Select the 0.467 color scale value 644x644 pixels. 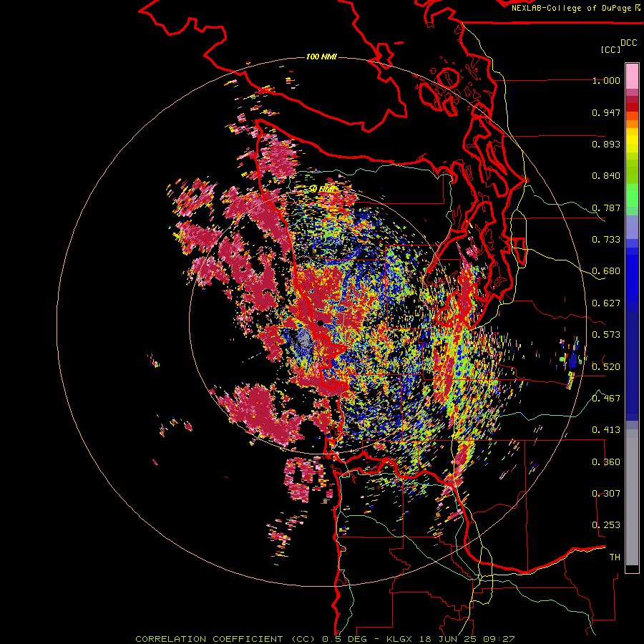pyautogui.click(x=606, y=398)
